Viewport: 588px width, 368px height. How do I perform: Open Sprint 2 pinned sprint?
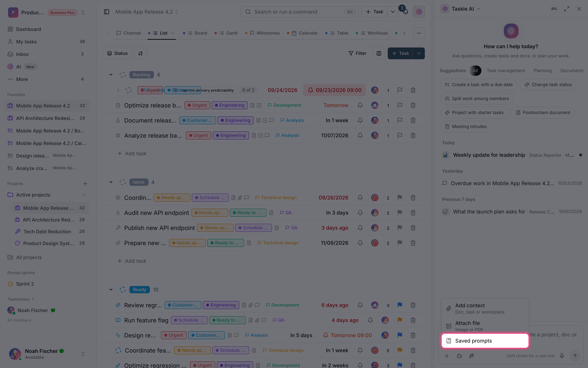point(48,284)
